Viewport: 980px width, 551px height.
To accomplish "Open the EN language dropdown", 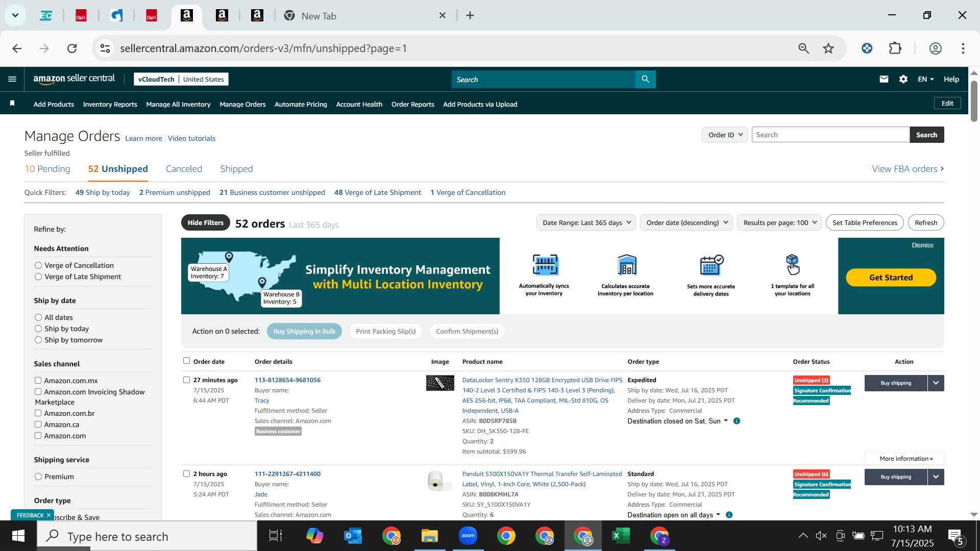I will pos(925,79).
